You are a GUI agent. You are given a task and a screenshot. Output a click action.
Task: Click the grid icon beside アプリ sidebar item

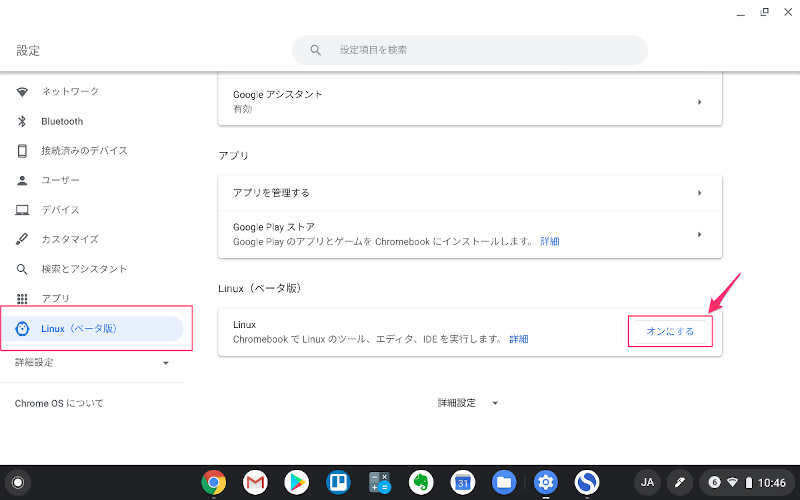click(x=22, y=298)
